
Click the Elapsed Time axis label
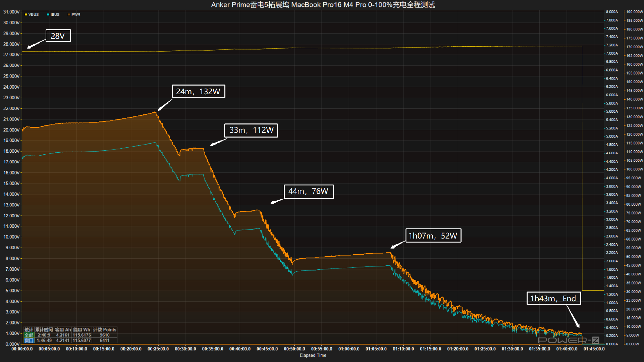pos(313,355)
